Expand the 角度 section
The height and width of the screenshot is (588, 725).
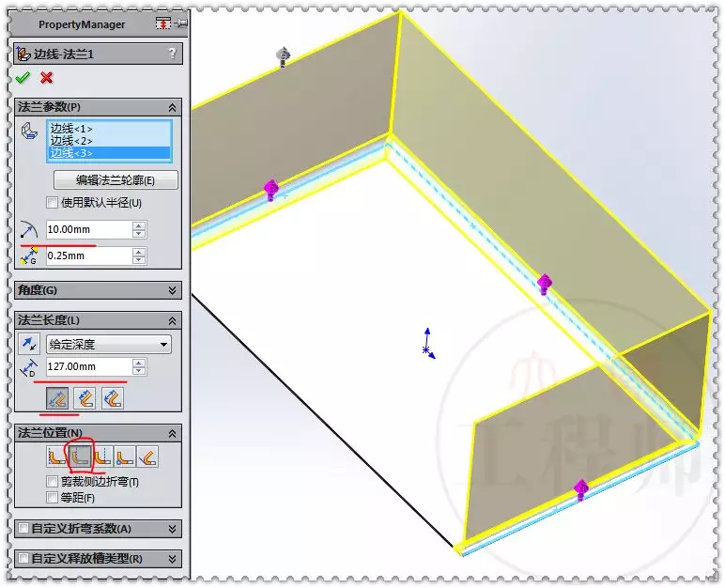tap(172, 290)
